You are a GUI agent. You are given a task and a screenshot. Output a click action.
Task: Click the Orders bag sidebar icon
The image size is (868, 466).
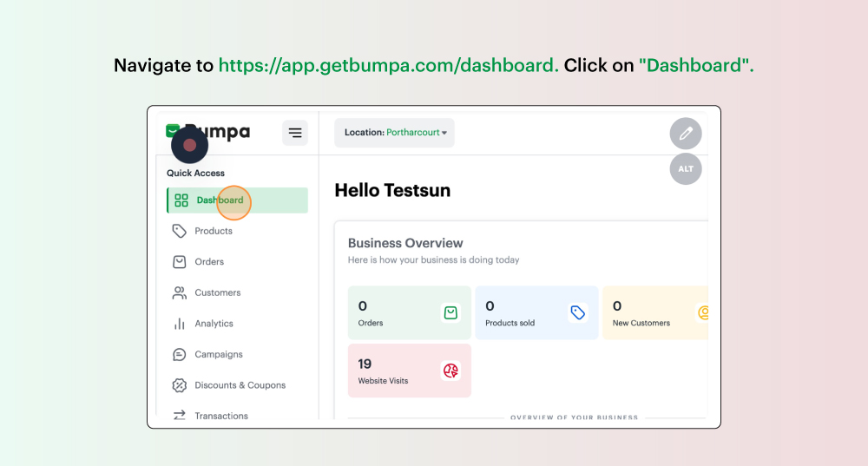[180, 262]
